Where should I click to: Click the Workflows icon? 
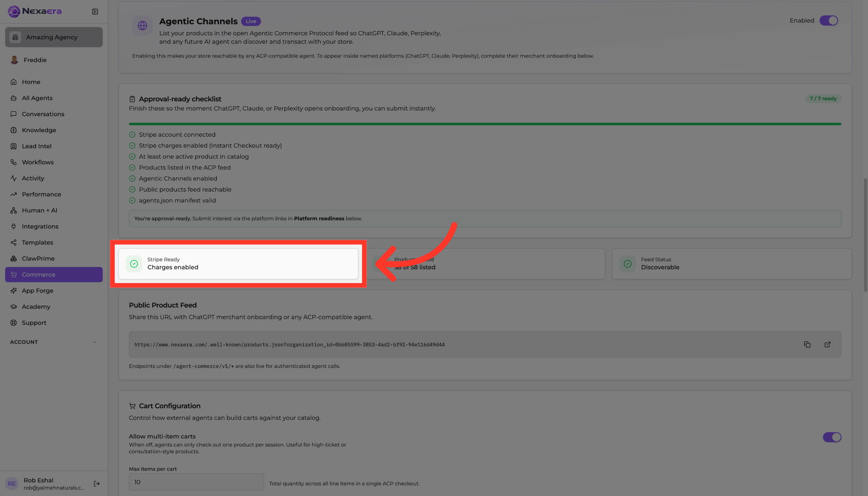[14, 162]
